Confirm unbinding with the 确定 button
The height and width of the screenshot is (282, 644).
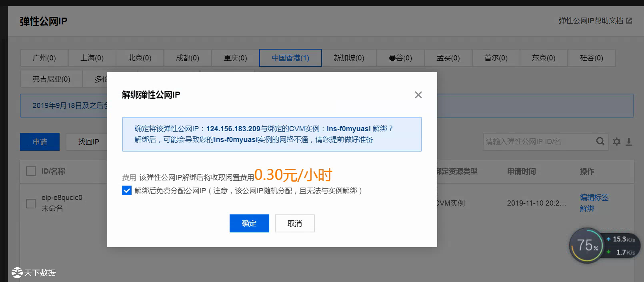tap(249, 223)
